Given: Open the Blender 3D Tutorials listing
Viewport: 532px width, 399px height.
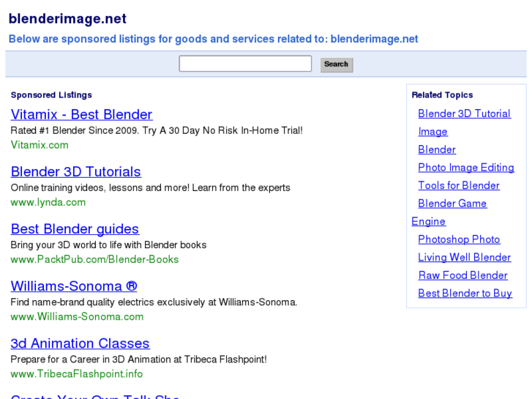Looking at the screenshot, I should (75, 171).
